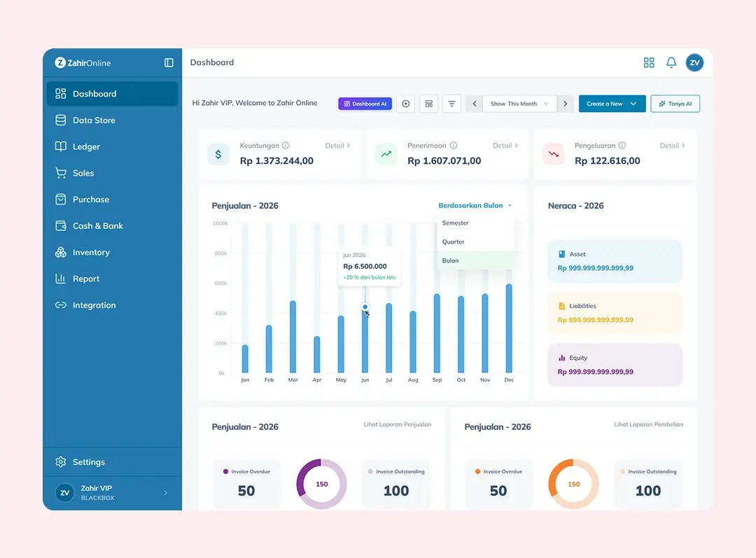Collapse the Berdasarkan Bulan dropdown

[475, 206]
